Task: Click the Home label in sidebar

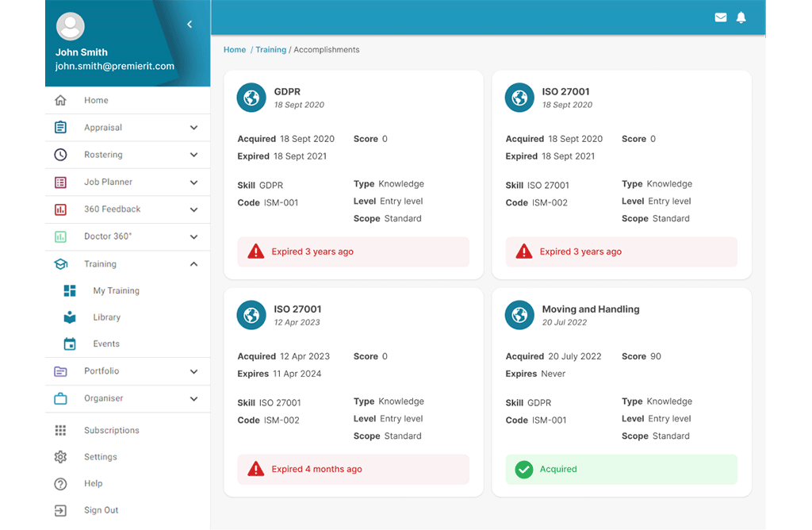Action: (x=96, y=100)
